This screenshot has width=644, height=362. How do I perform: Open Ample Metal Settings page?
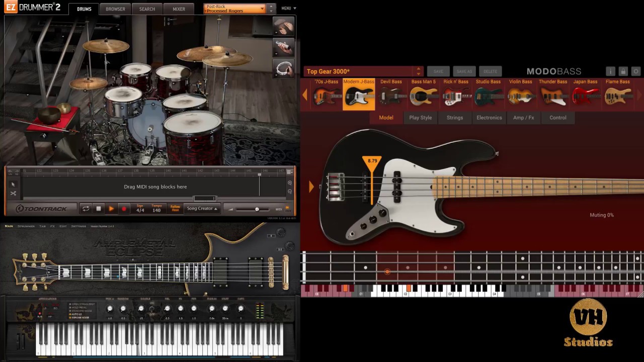point(78,226)
